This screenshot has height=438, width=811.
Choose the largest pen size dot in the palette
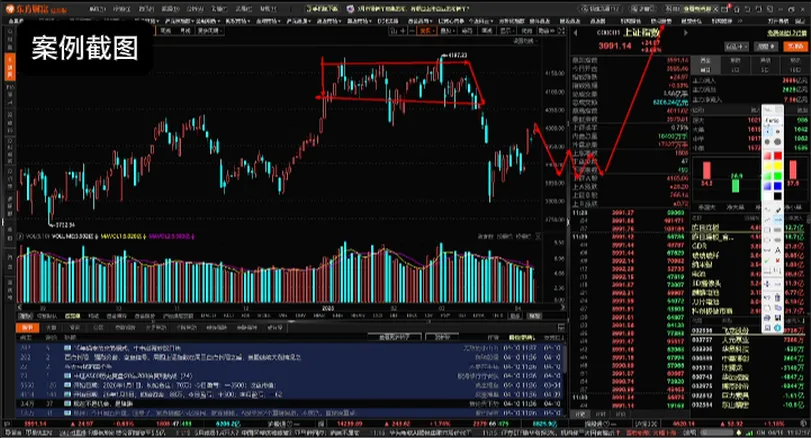click(778, 142)
